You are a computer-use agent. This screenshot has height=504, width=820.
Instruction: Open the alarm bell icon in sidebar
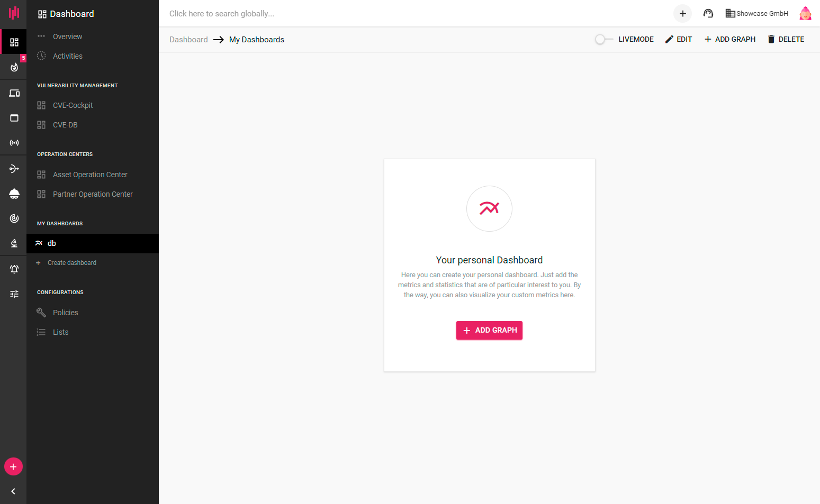[14, 269]
